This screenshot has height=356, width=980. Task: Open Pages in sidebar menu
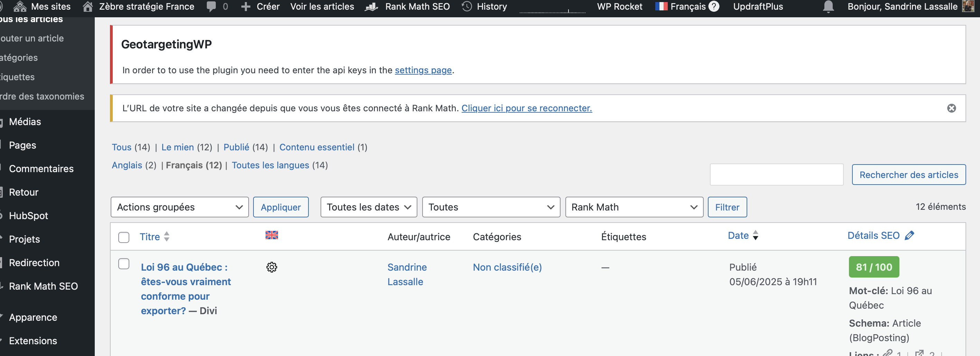tap(22, 145)
